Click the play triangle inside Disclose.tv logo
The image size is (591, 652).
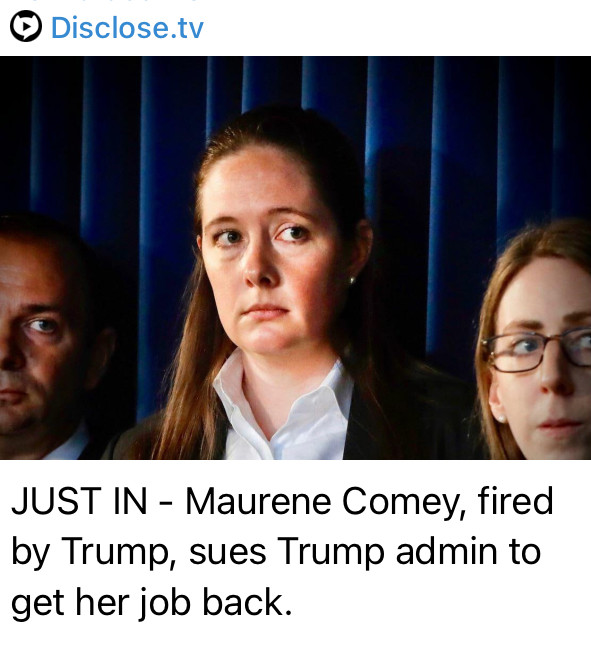[26, 26]
